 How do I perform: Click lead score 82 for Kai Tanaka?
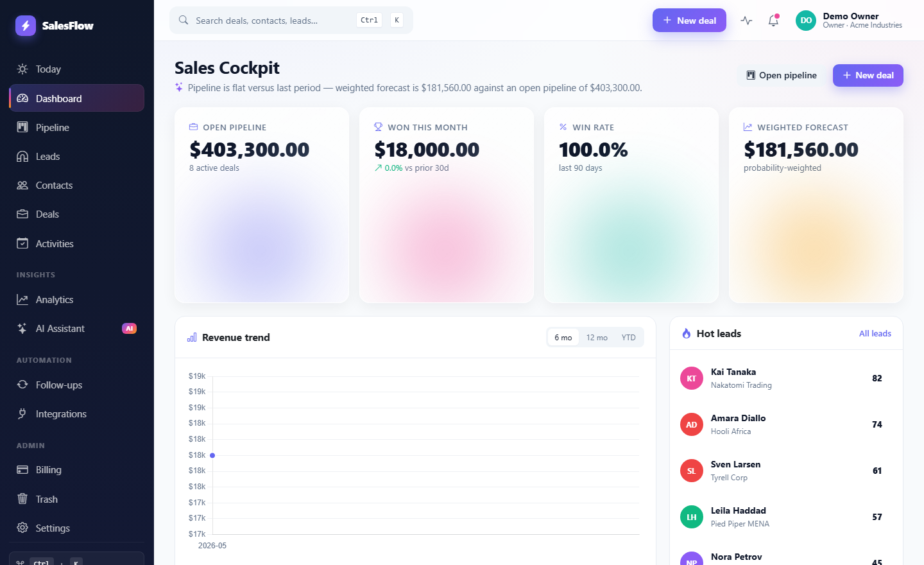(x=877, y=378)
